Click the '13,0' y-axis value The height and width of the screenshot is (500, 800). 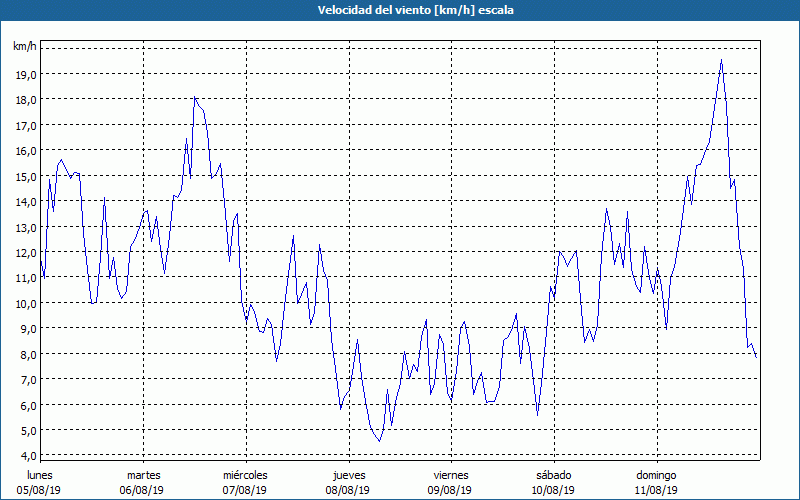point(26,227)
